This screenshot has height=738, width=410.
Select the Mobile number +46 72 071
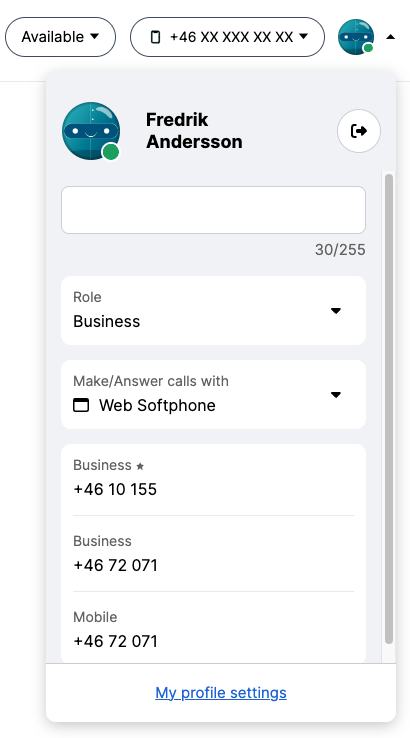(x=213, y=630)
